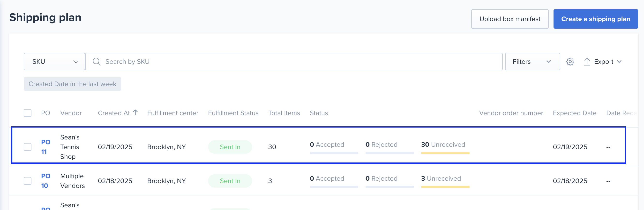Open the PO 11 link

[x=45, y=147]
